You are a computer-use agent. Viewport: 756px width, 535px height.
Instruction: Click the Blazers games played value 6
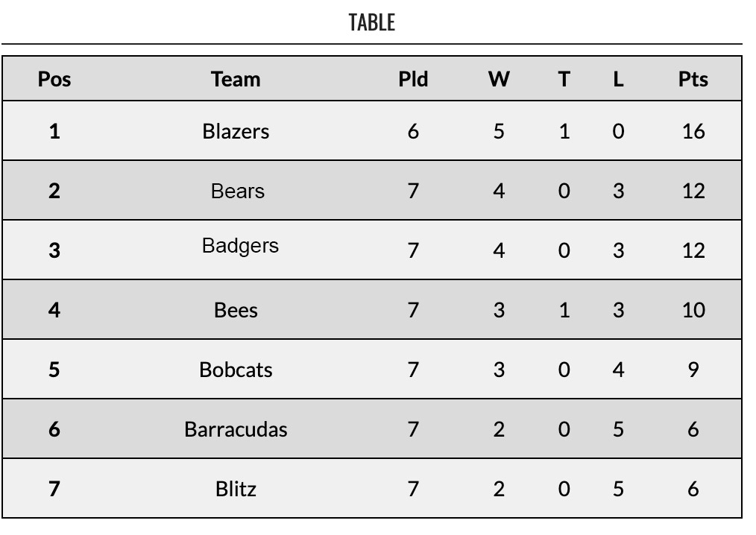pyautogui.click(x=413, y=131)
